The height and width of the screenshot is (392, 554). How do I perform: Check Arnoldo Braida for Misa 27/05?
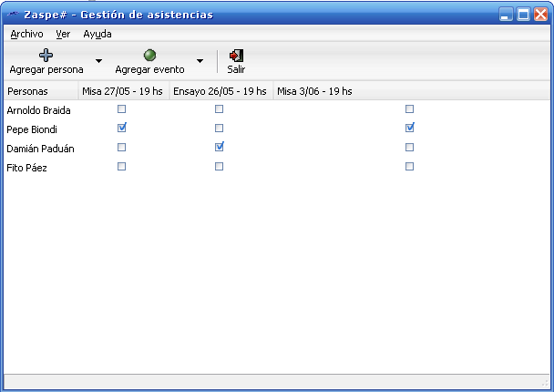pyautogui.click(x=122, y=109)
